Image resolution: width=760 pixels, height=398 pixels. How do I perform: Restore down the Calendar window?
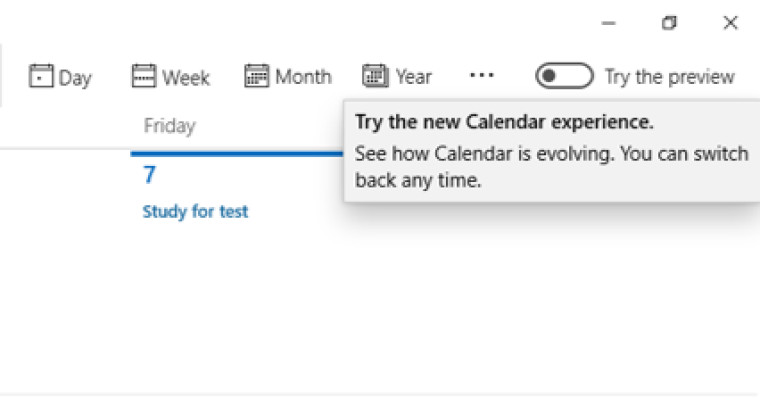[x=669, y=23]
